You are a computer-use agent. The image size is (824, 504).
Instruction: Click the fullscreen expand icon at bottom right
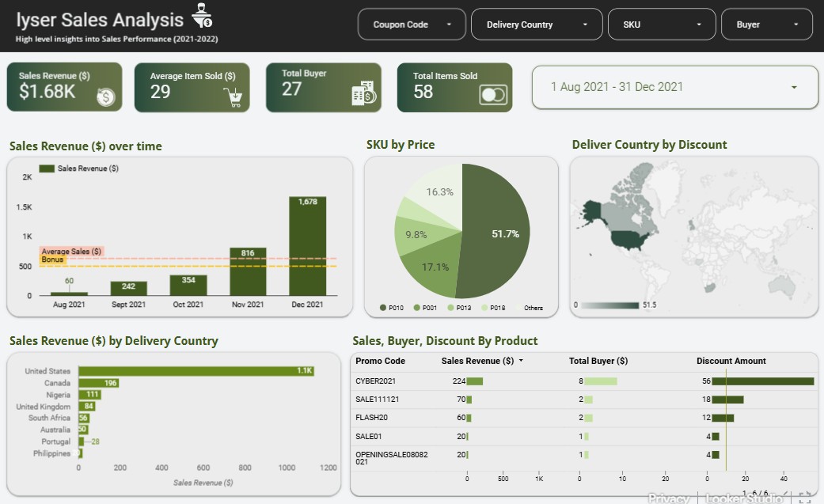pyautogui.click(x=805, y=498)
